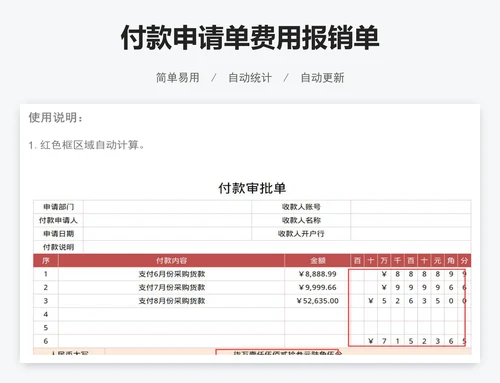Click the 付款内容 column header

coord(171,260)
